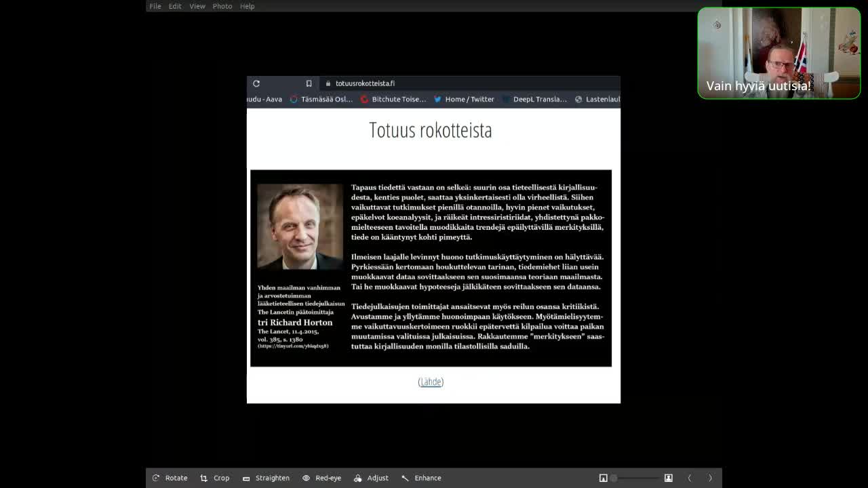Click the Totuus rokotteista heading
The width and height of the screenshot is (868, 488).
pos(431,130)
